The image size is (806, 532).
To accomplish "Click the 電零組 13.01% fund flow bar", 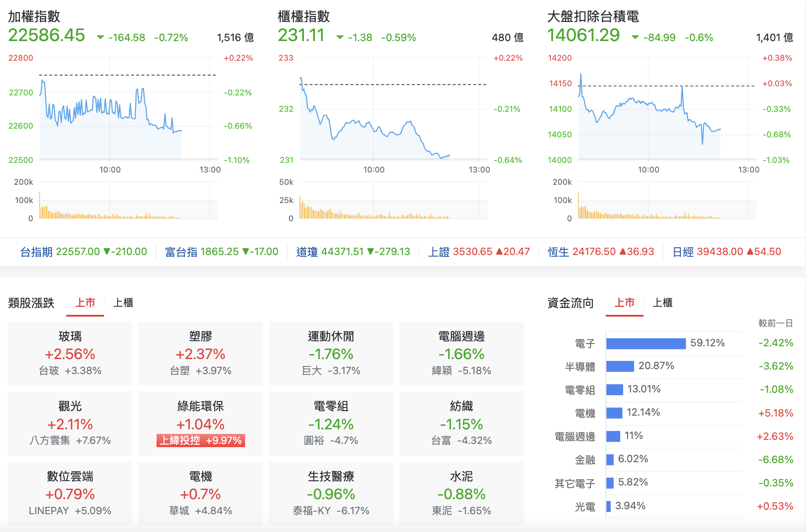I will coord(615,390).
